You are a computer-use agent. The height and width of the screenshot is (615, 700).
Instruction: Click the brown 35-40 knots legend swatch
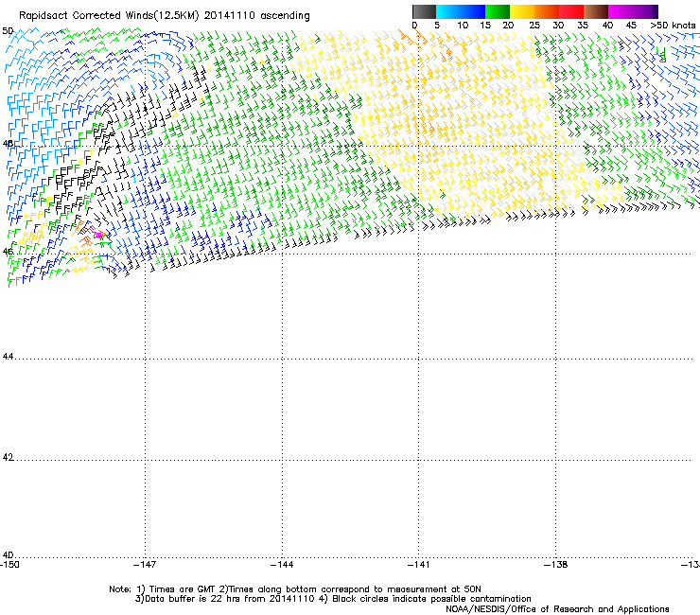click(596, 11)
